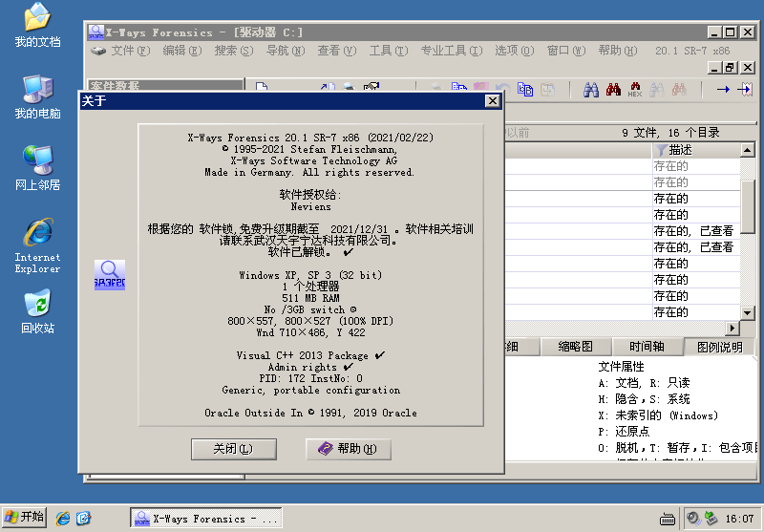Click the X-Ways magnifier logo in About dialog
The height and width of the screenshot is (532, 764).
point(110,274)
